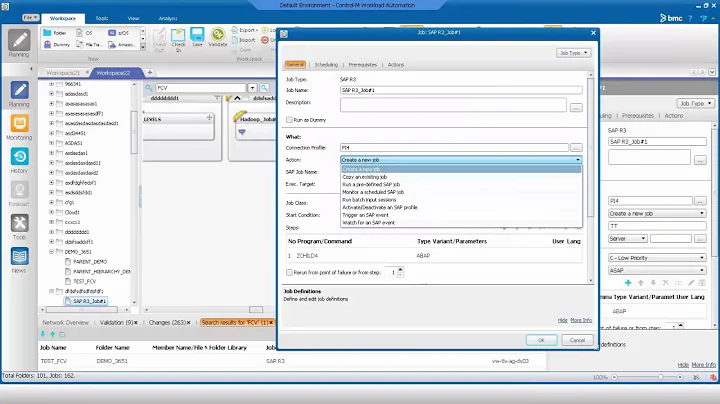Screen dimensions: 720x404
Task: Open the help question mark icon
Action: pyautogui.click(x=690, y=18)
